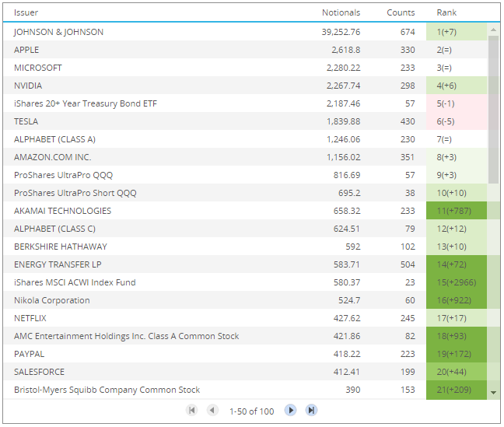Select ALPHABET (CLASS A) row

point(245,139)
